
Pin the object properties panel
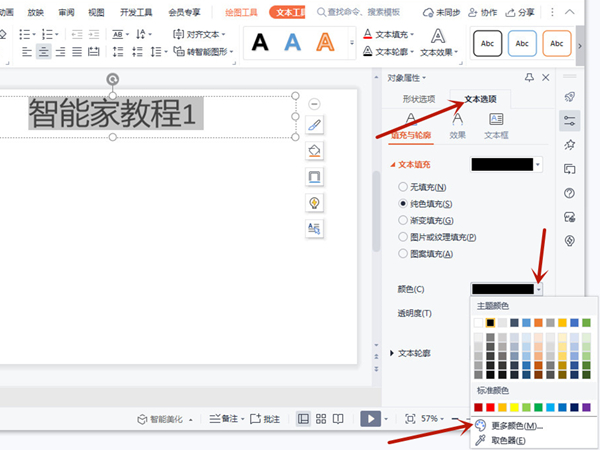pyautogui.click(x=529, y=77)
